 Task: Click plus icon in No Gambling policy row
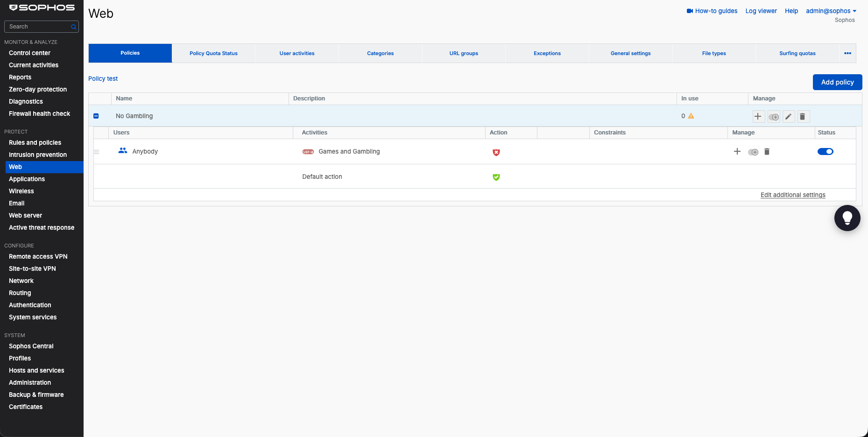tap(758, 116)
